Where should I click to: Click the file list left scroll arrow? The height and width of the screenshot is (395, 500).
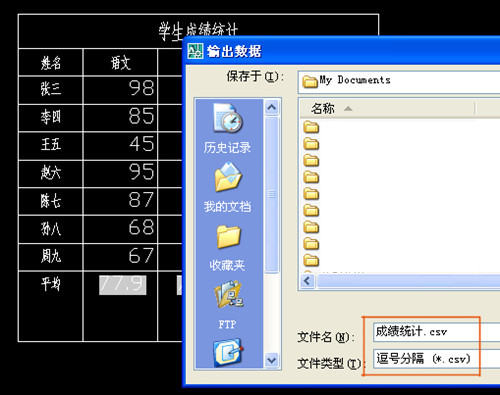pyautogui.click(x=307, y=281)
